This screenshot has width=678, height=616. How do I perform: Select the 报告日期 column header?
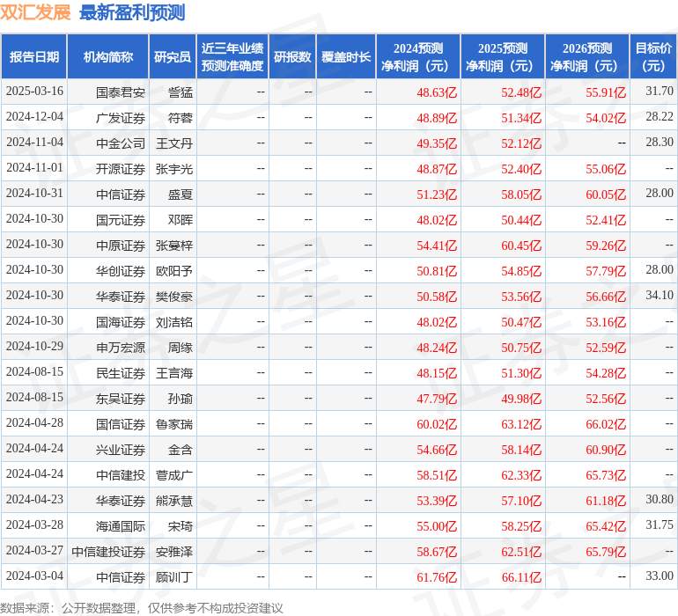coord(34,56)
